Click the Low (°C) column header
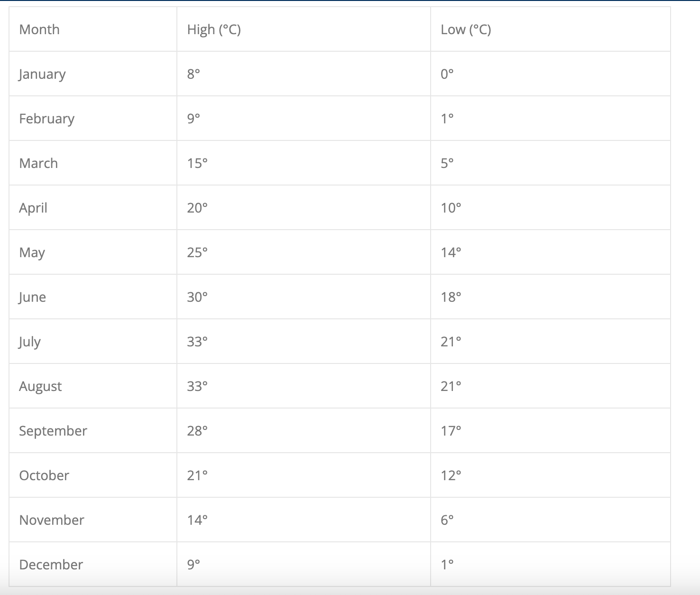 pos(466,29)
